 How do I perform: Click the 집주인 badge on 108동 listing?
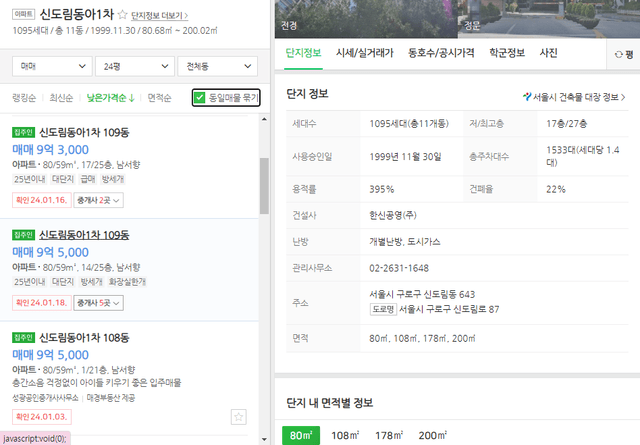point(23,338)
